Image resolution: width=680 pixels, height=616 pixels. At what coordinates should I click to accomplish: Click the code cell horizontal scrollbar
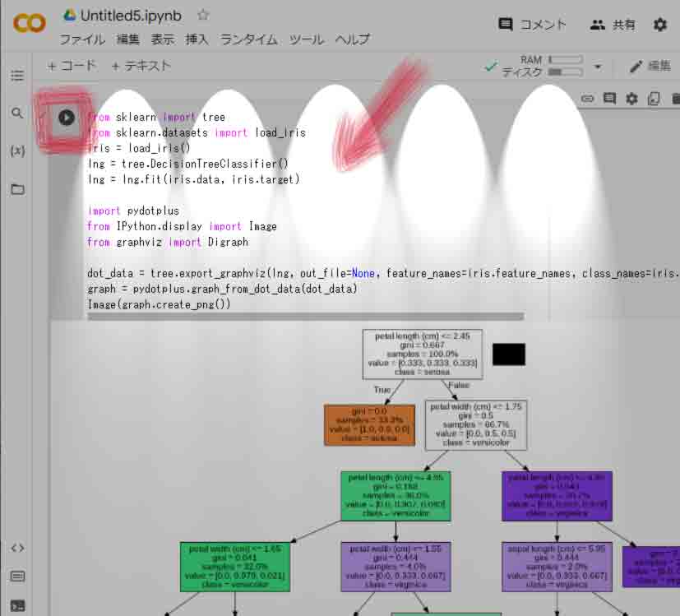tap(304, 316)
